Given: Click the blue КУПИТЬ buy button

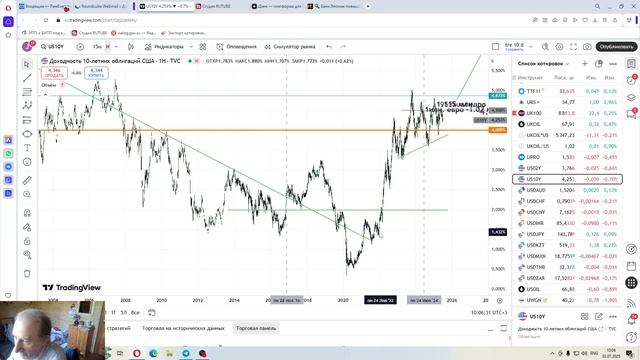Looking at the screenshot, I should coord(96,73).
